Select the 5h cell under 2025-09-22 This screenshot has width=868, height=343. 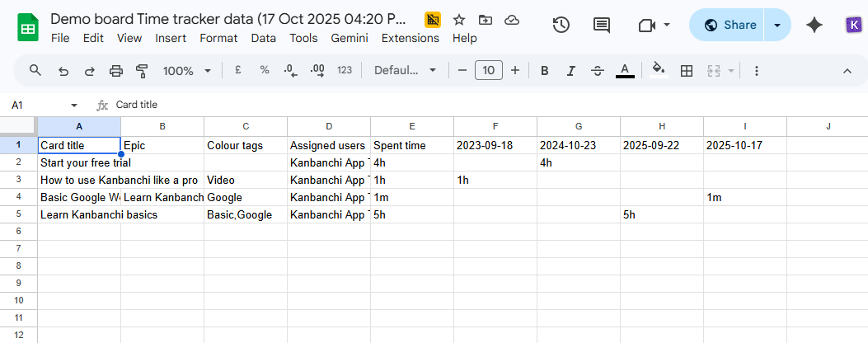(662, 214)
